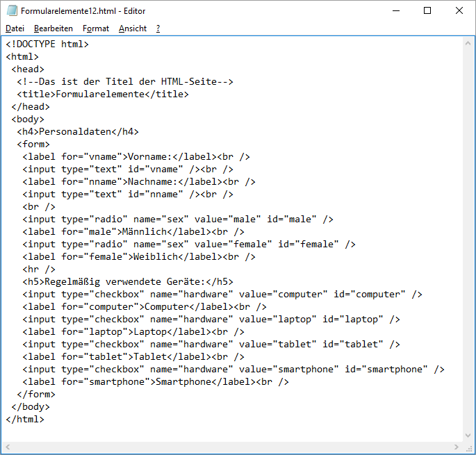
Task: Click the closing </body> tag line
Action: point(31,407)
